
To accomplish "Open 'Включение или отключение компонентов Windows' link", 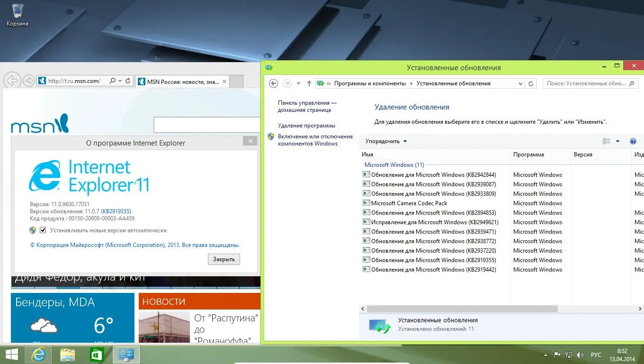I will [315, 140].
